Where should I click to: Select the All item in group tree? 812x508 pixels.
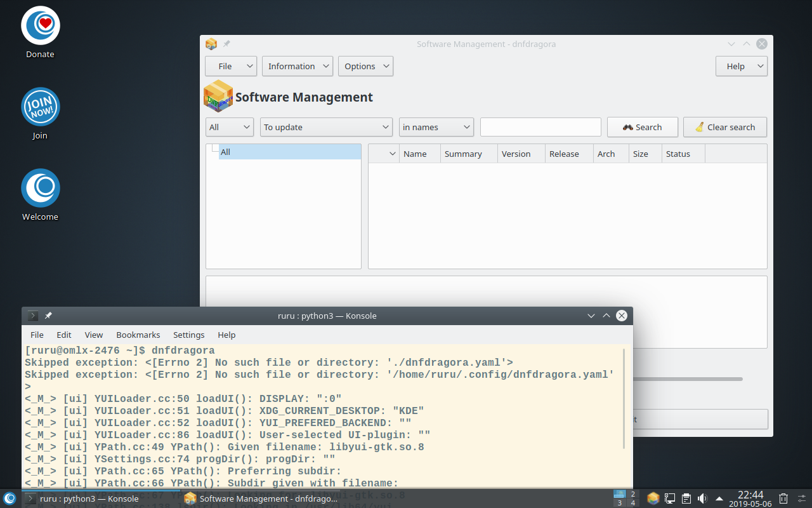(290, 152)
